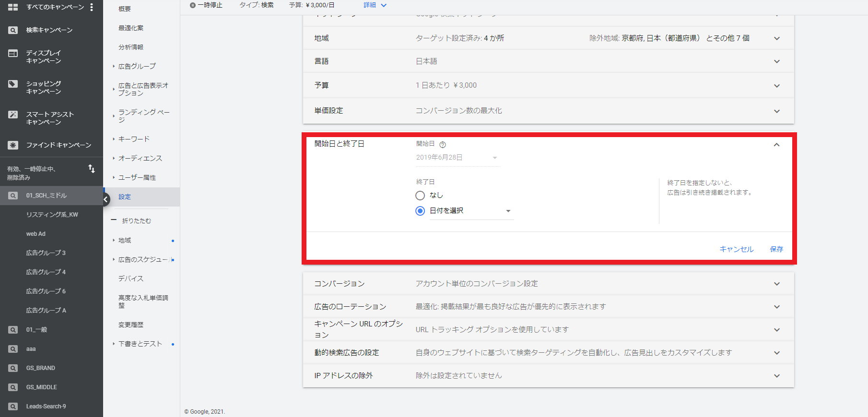The width and height of the screenshot is (868, 417).
Task: Click the すべてのキャンペーン grid icon
Action: 13,7
